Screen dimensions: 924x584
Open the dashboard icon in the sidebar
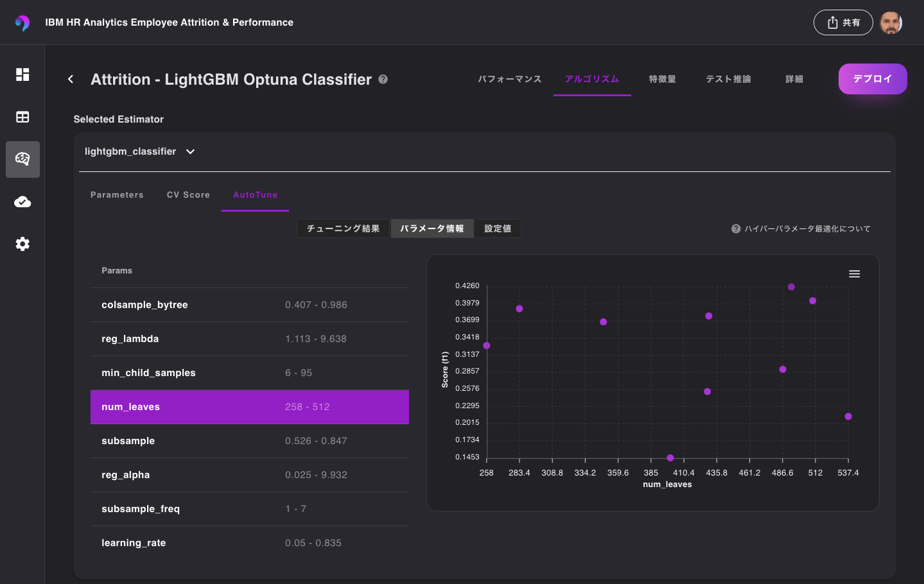click(22, 74)
